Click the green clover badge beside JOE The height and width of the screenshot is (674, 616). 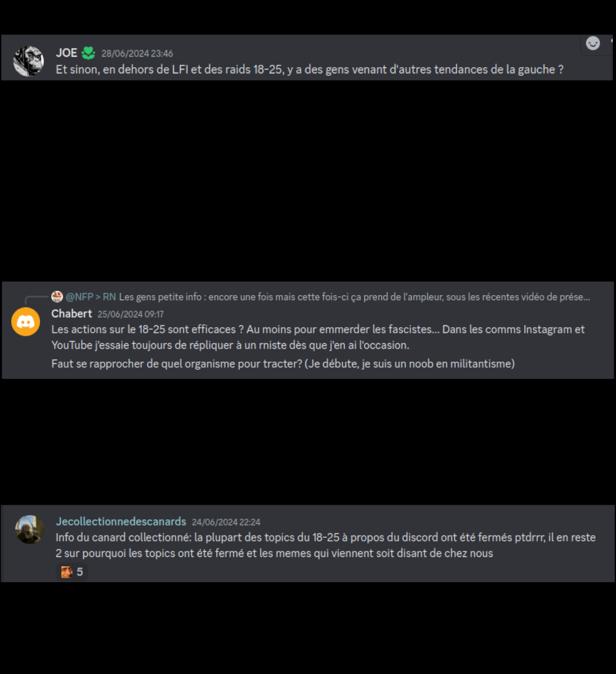pos(89,53)
